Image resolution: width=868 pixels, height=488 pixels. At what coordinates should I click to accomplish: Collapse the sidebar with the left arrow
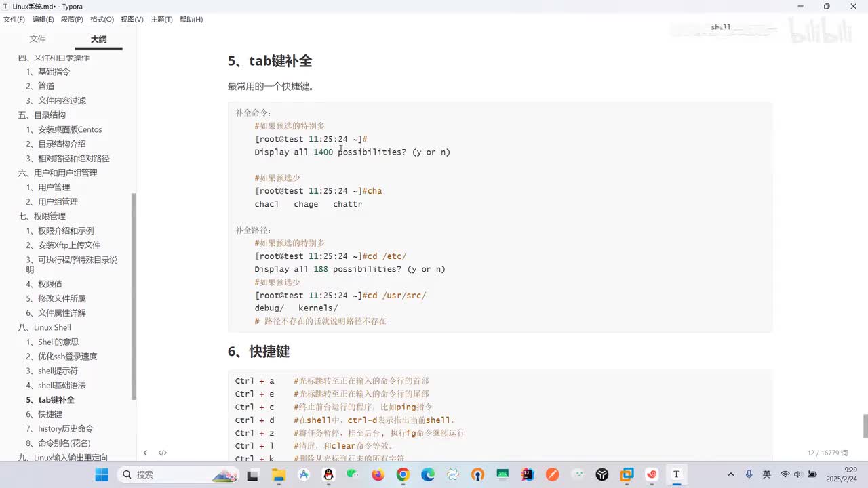(x=145, y=453)
